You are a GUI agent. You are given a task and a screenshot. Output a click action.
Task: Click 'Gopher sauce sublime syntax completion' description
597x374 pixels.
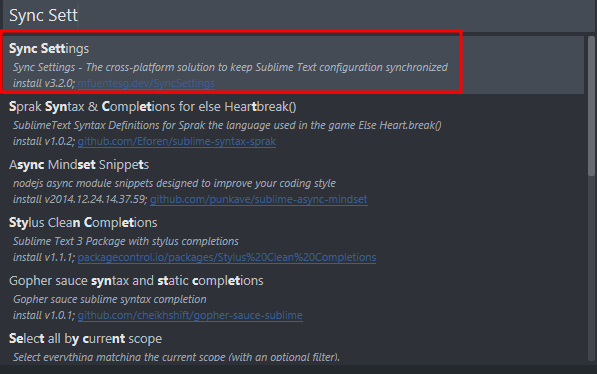110,299
